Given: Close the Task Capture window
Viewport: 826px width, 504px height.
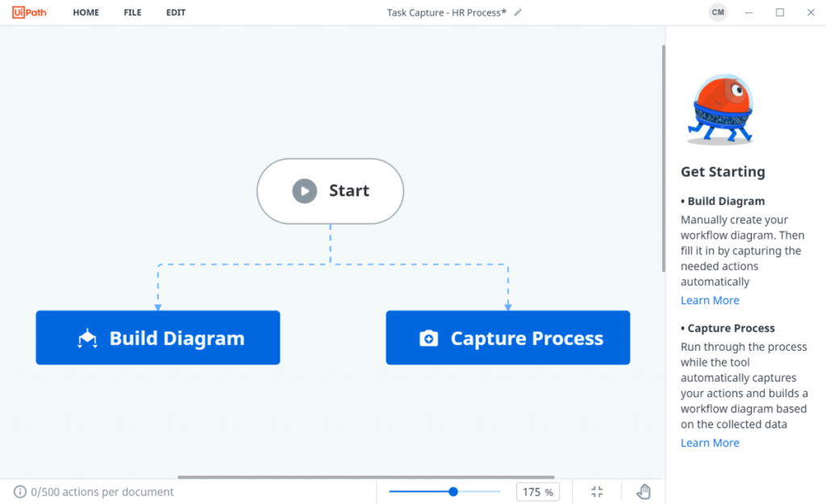Looking at the screenshot, I should pyautogui.click(x=811, y=13).
